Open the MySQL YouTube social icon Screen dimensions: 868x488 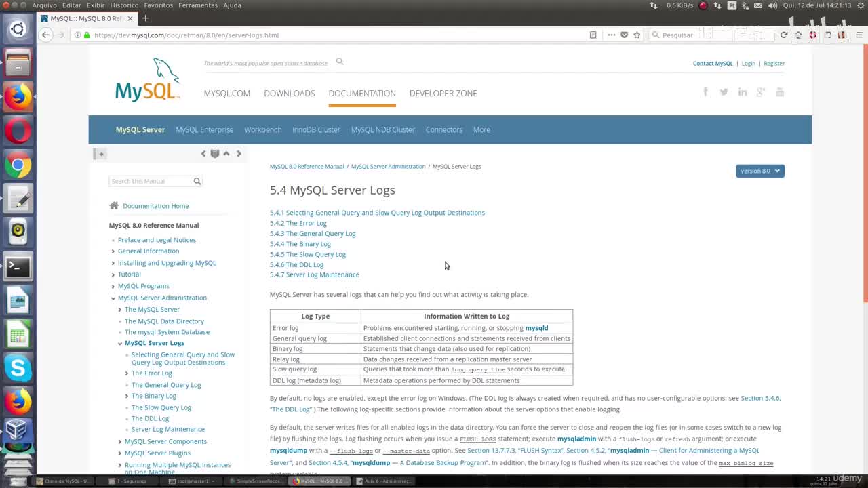780,91
